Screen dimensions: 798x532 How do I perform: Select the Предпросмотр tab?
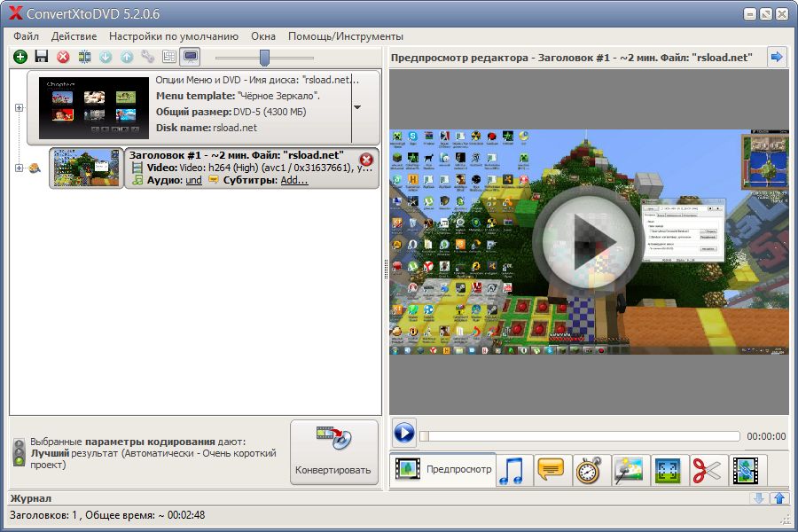coord(442,469)
